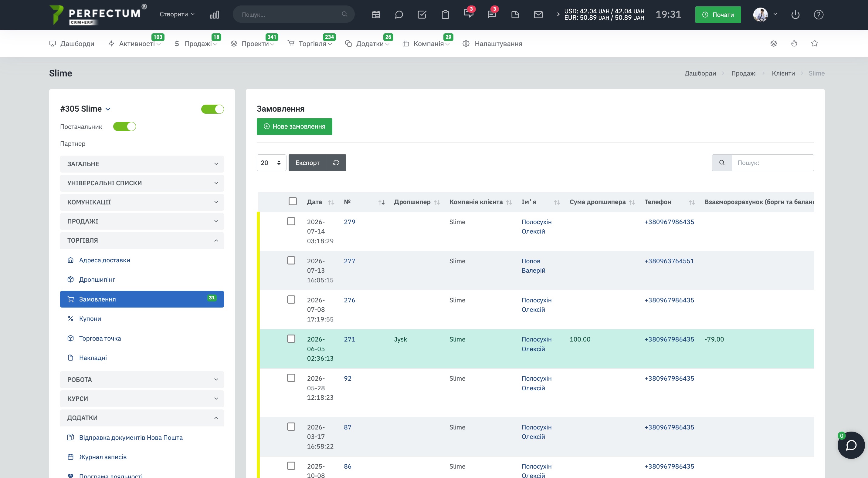Open the Проекти navigation menu
The height and width of the screenshot is (478, 868).
coord(253,44)
